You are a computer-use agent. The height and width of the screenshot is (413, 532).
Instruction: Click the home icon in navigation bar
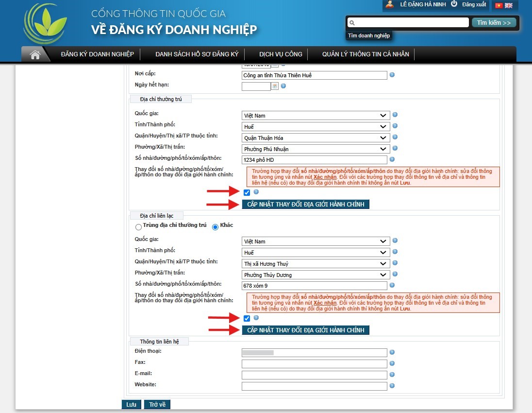point(35,54)
